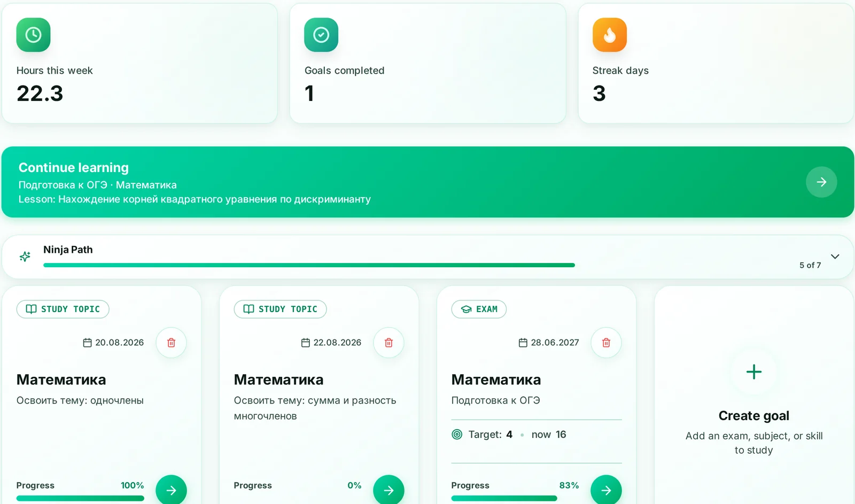Delete the goal dated 22.08.2026

click(x=388, y=343)
